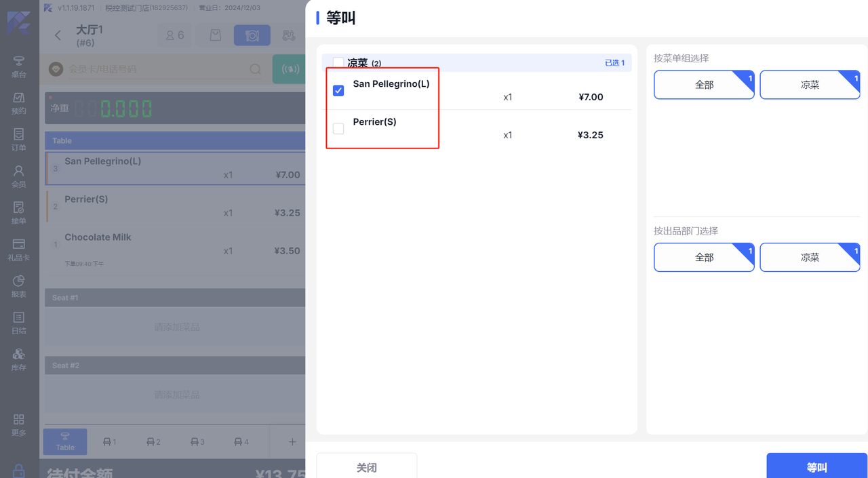Click 凉菜 under 按出品部门选择
Image resolution: width=868 pixels, height=478 pixels.
[x=810, y=258]
